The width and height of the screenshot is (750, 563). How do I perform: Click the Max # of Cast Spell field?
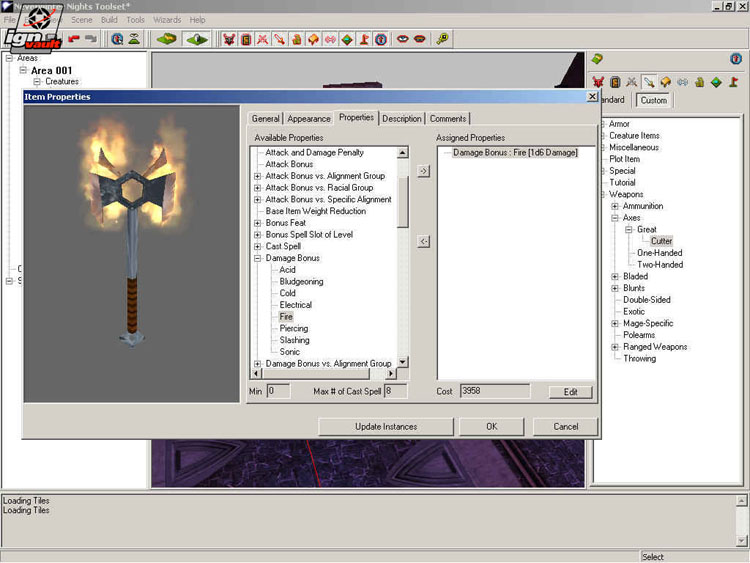(395, 391)
